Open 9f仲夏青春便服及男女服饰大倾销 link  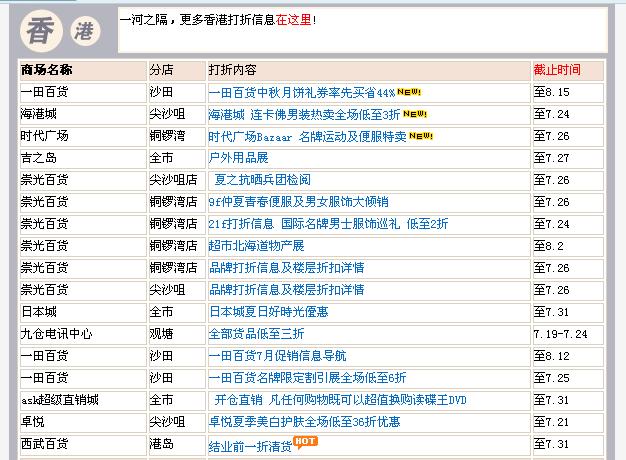coord(298,202)
